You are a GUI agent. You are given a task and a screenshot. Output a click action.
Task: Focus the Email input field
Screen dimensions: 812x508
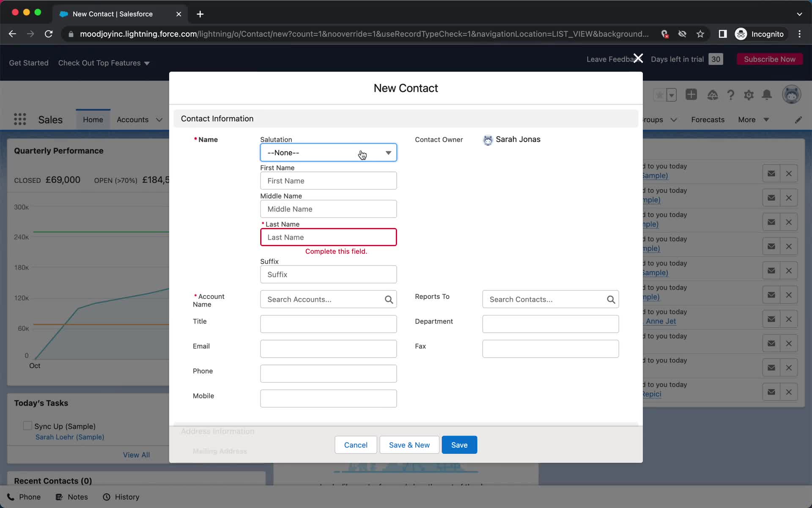point(328,349)
